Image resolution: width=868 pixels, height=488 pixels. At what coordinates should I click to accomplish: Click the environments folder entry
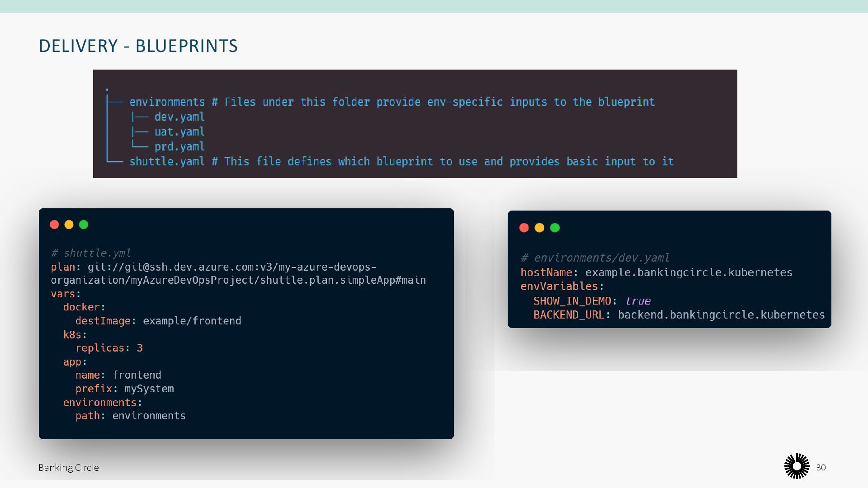[x=167, y=102]
